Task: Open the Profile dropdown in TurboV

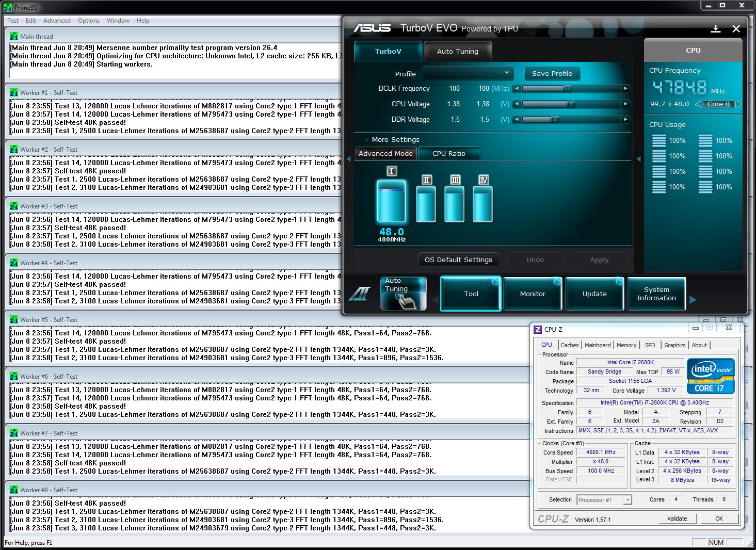Action: tap(468, 73)
